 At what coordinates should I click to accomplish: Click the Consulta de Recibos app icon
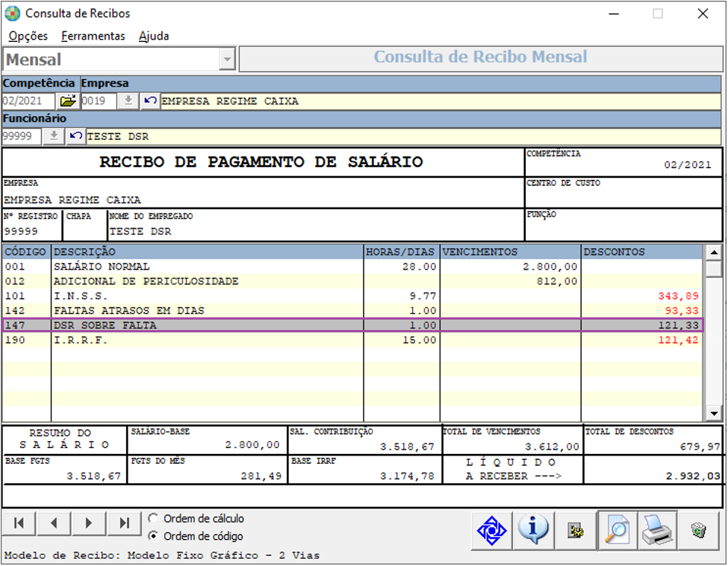[x=13, y=13]
